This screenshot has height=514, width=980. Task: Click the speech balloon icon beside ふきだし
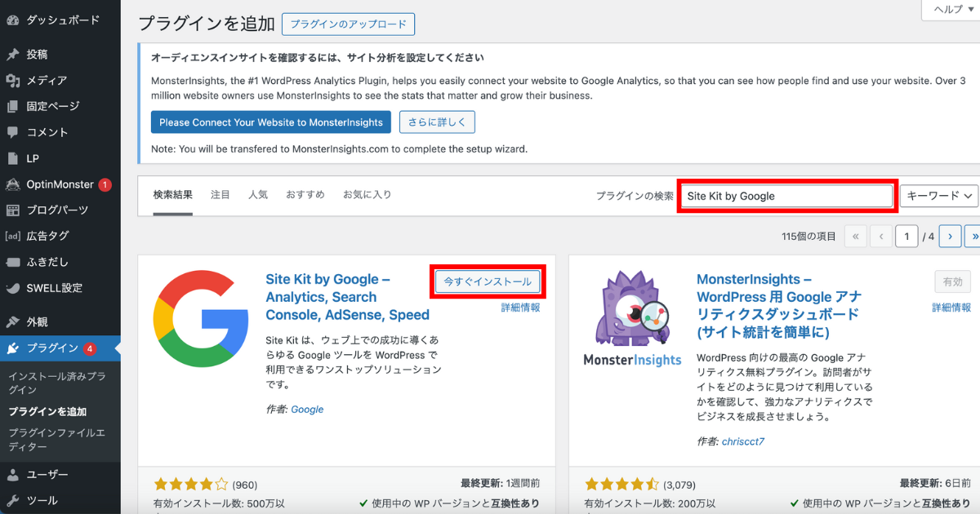coord(13,262)
